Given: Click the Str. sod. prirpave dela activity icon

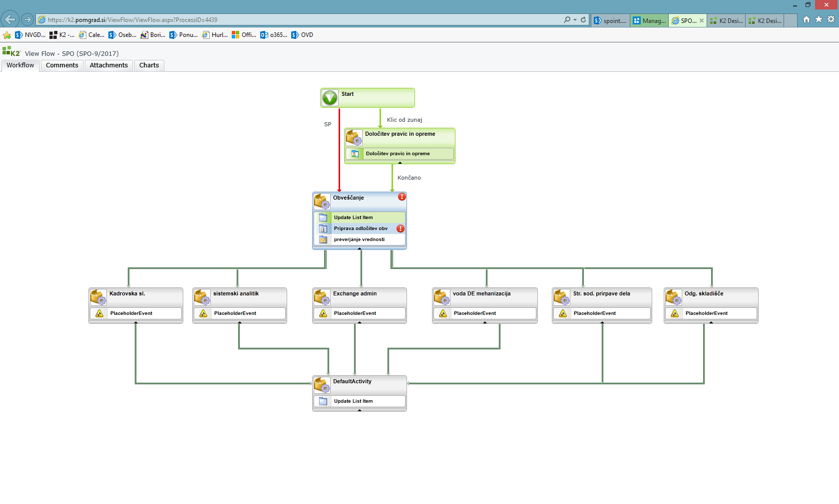Looking at the screenshot, I should [561, 297].
